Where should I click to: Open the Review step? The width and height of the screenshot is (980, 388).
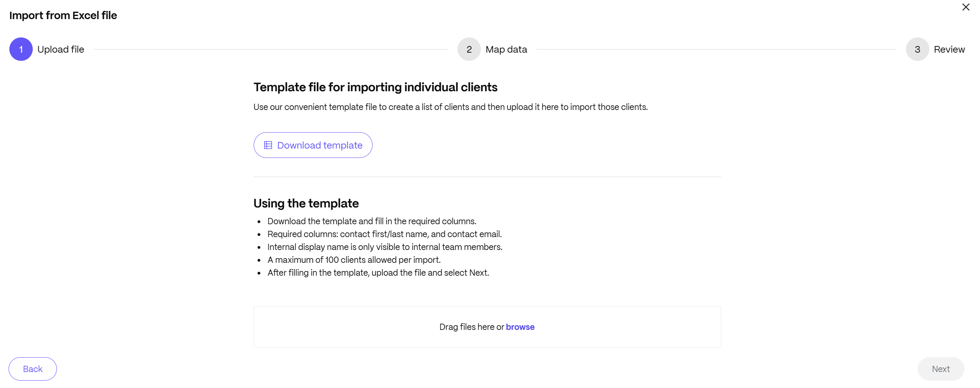coord(950,49)
